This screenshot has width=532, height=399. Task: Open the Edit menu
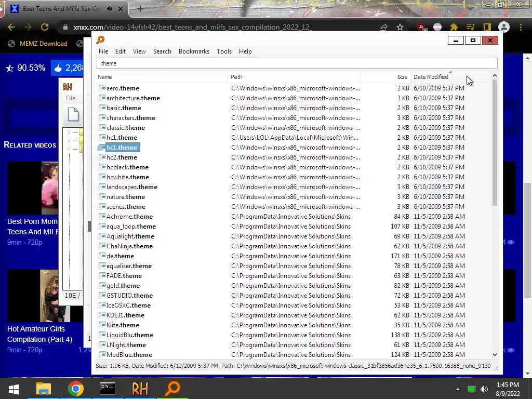[x=121, y=51]
